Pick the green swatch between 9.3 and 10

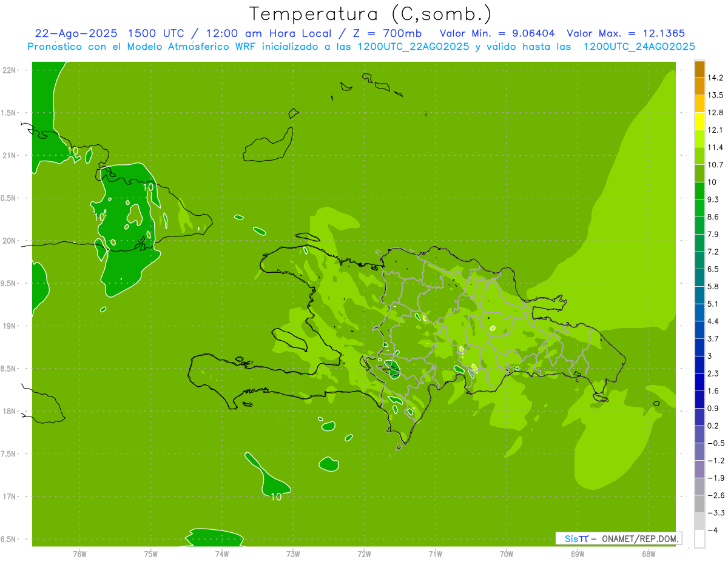[699, 191]
